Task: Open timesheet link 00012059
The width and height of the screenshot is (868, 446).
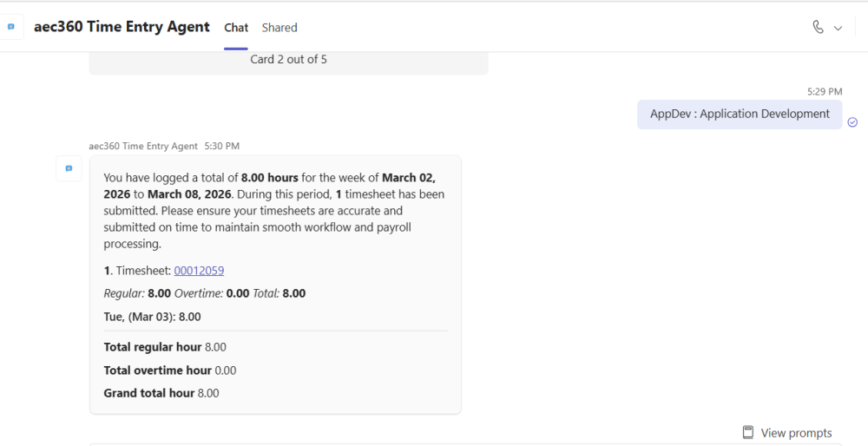Action: pos(199,271)
